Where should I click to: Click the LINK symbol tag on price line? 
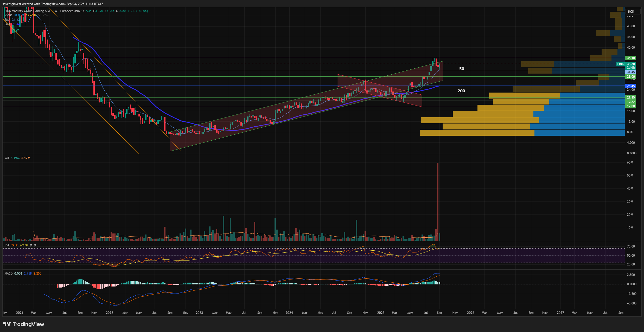[x=621, y=64]
